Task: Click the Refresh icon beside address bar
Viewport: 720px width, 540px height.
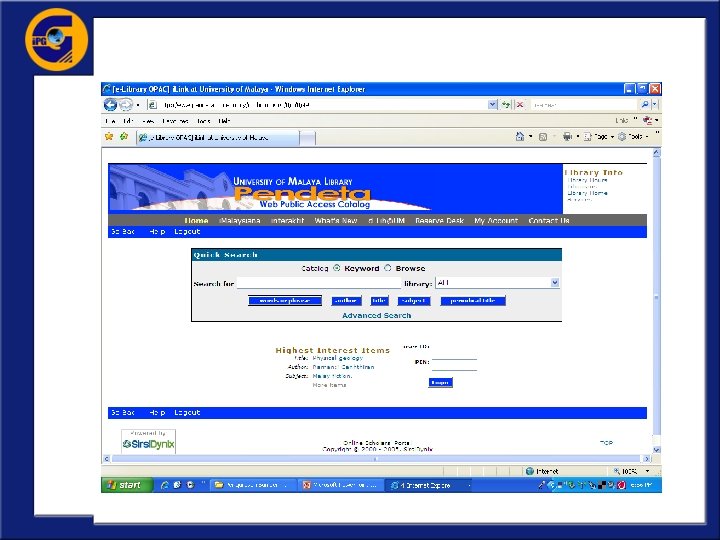Action: 506,105
